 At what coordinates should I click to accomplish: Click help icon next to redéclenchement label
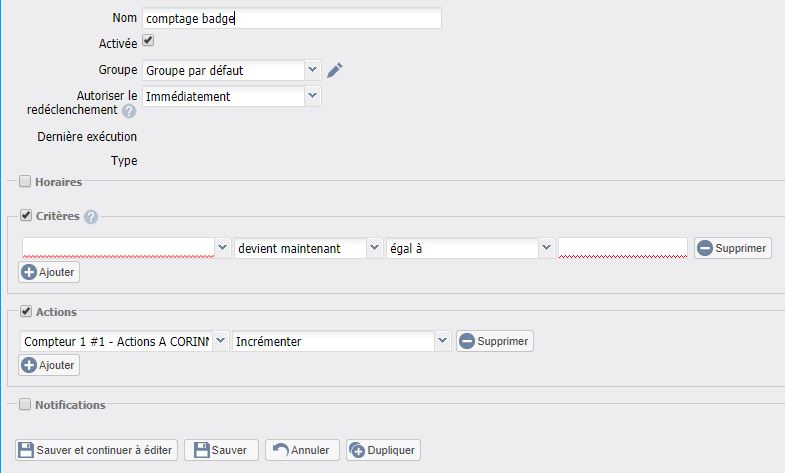pyautogui.click(x=129, y=111)
